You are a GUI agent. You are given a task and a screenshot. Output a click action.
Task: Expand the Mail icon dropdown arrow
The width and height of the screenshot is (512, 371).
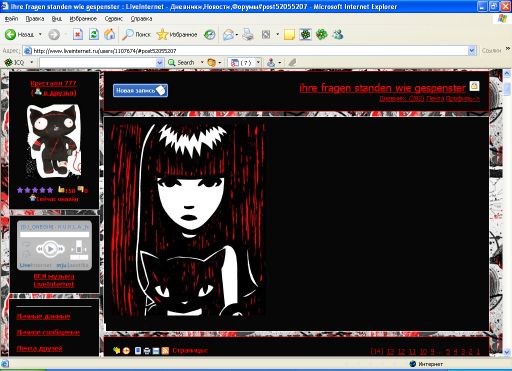pyautogui.click(x=237, y=34)
